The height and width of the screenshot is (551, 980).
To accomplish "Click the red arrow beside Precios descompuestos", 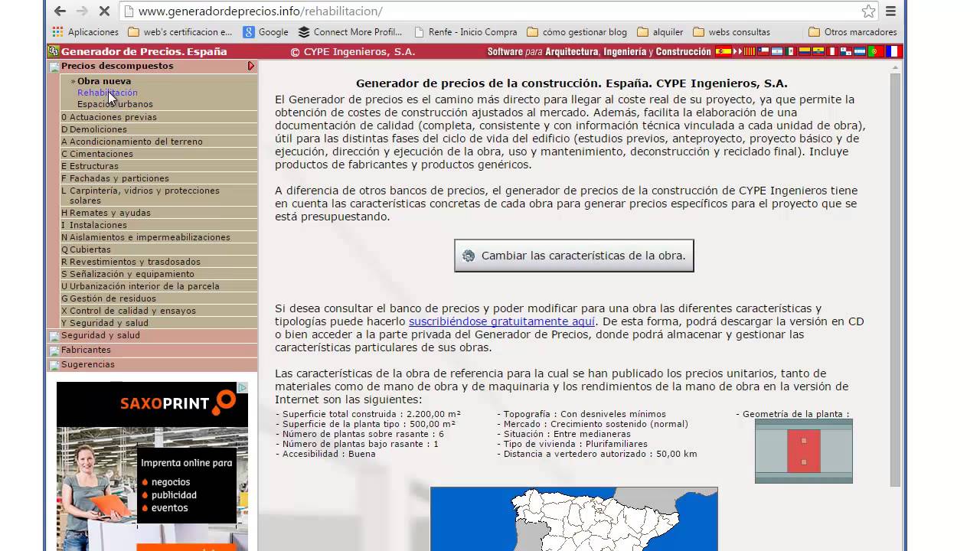I will click(251, 66).
